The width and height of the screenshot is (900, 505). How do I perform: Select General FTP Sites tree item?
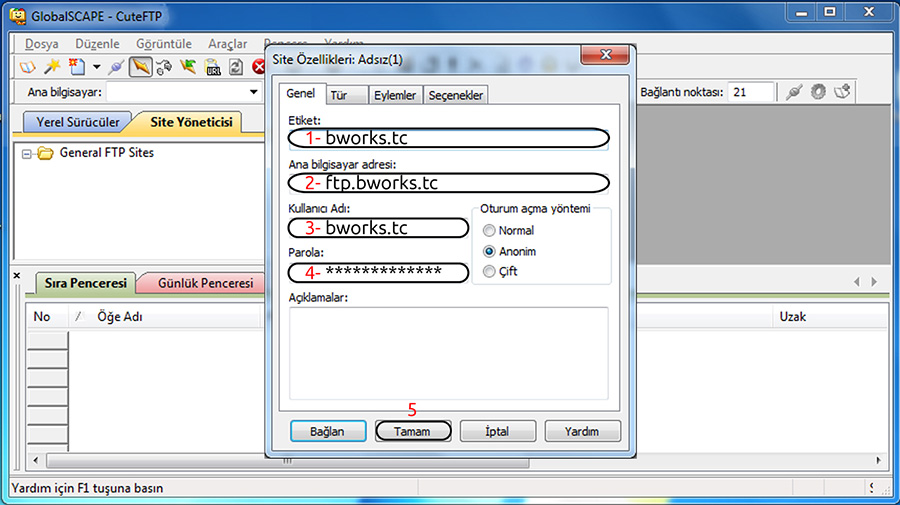107,153
